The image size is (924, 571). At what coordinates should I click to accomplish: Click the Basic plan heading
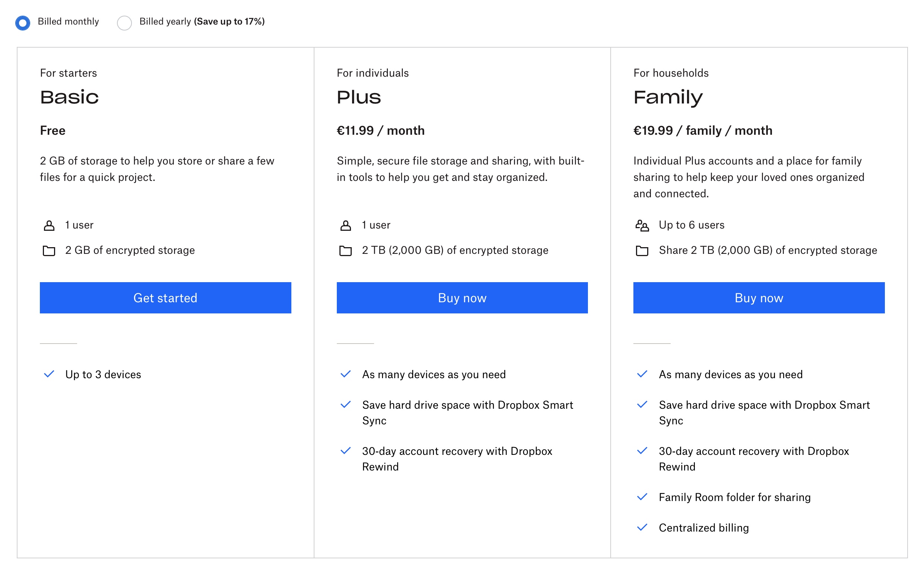tap(70, 97)
